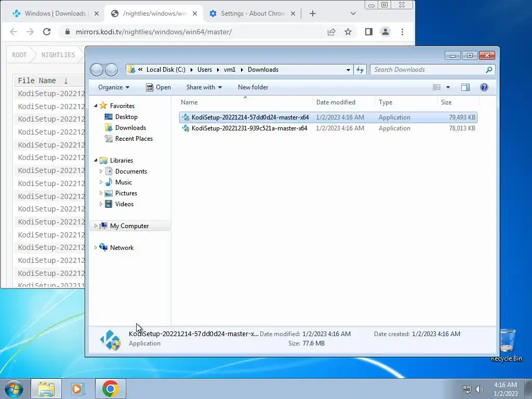Click the refresh button beside the address bar
The image size is (532, 399).
(x=360, y=70)
